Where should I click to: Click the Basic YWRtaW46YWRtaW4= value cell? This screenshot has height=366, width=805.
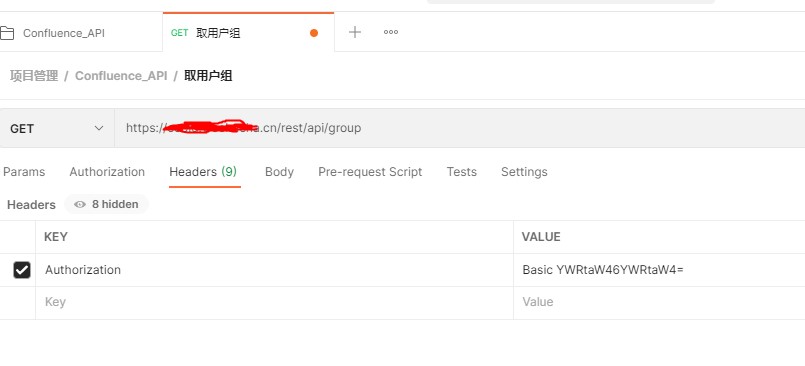pyautogui.click(x=659, y=270)
